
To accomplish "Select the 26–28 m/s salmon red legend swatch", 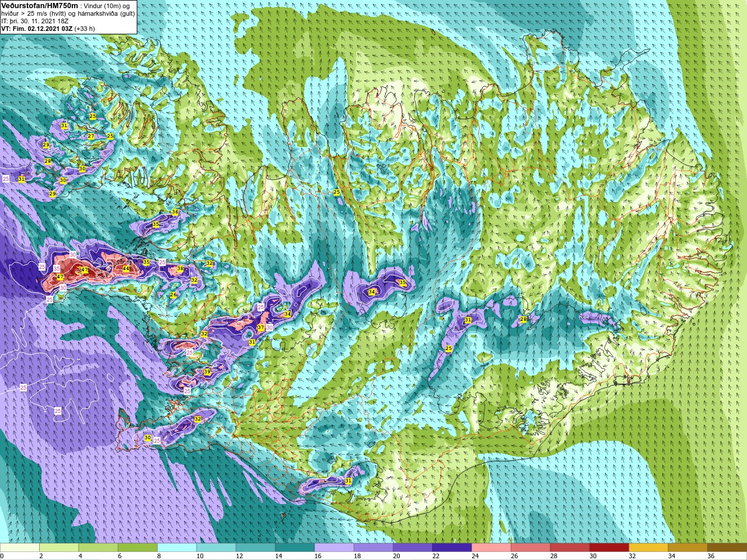I will 530,548.
